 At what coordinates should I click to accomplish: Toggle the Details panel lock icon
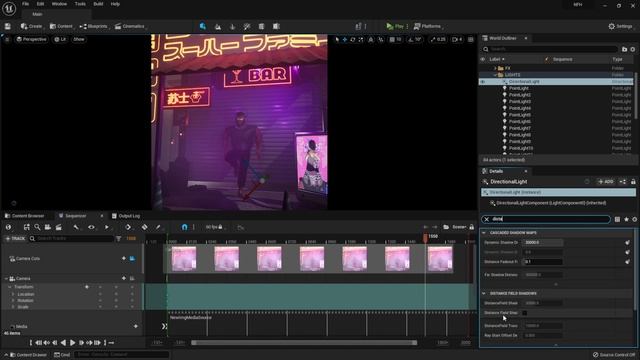coord(633,182)
